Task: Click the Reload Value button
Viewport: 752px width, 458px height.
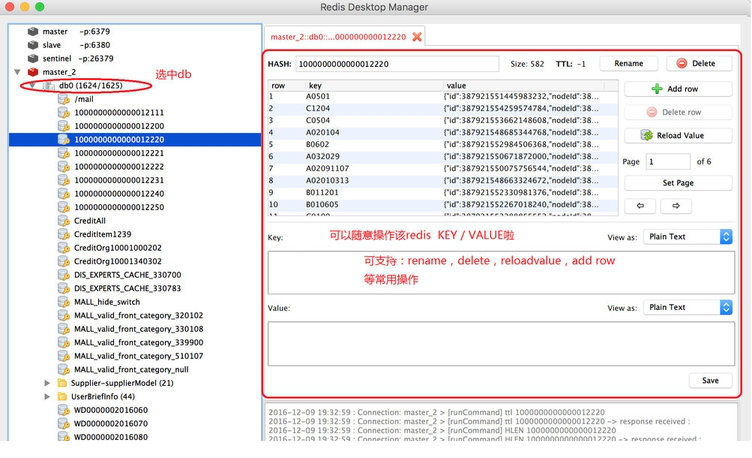Action: [678, 135]
